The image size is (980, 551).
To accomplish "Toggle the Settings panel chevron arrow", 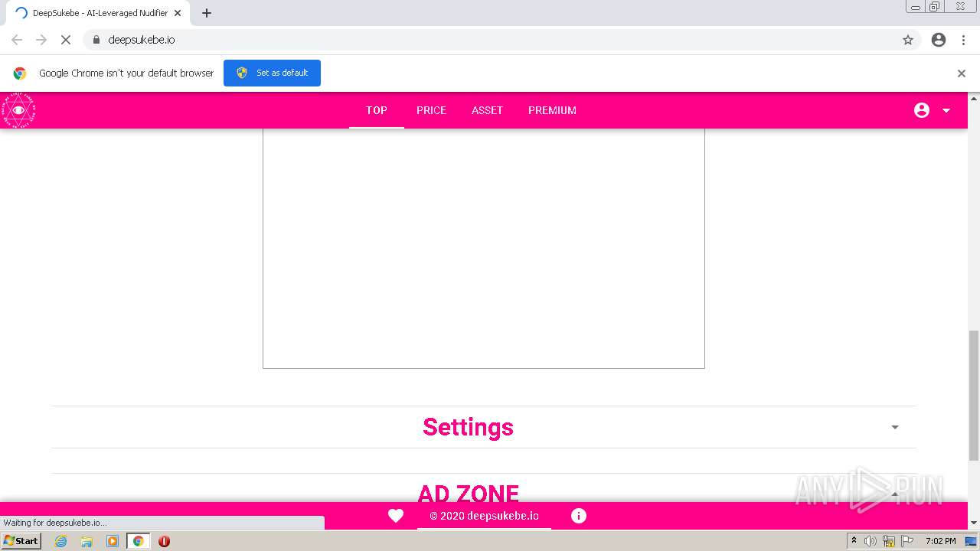I will pyautogui.click(x=894, y=427).
